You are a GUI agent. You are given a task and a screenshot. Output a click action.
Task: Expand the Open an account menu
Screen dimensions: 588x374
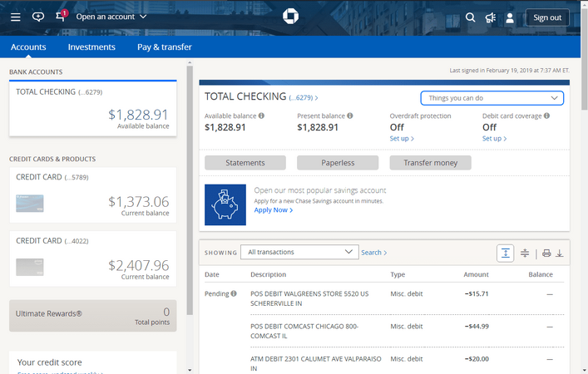click(x=111, y=17)
